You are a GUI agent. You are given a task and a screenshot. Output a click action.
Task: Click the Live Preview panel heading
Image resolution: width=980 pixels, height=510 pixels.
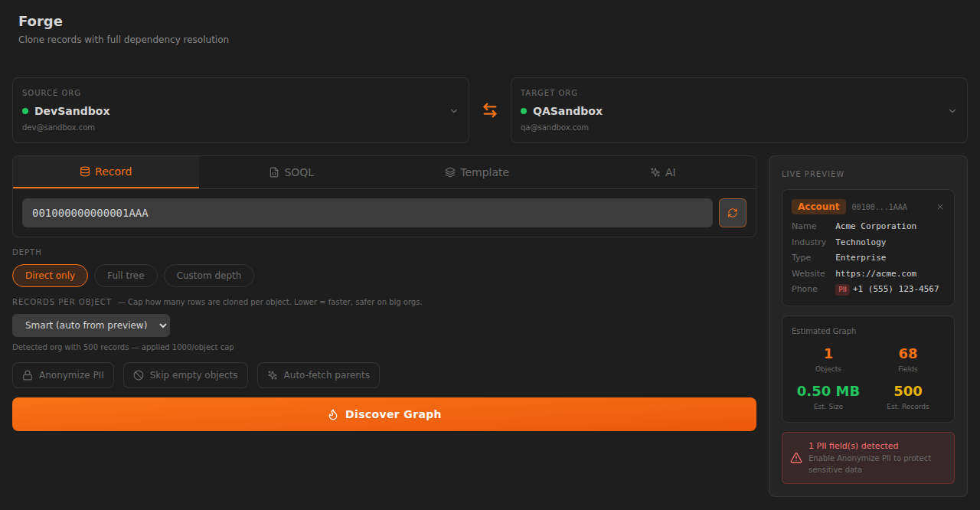(813, 174)
